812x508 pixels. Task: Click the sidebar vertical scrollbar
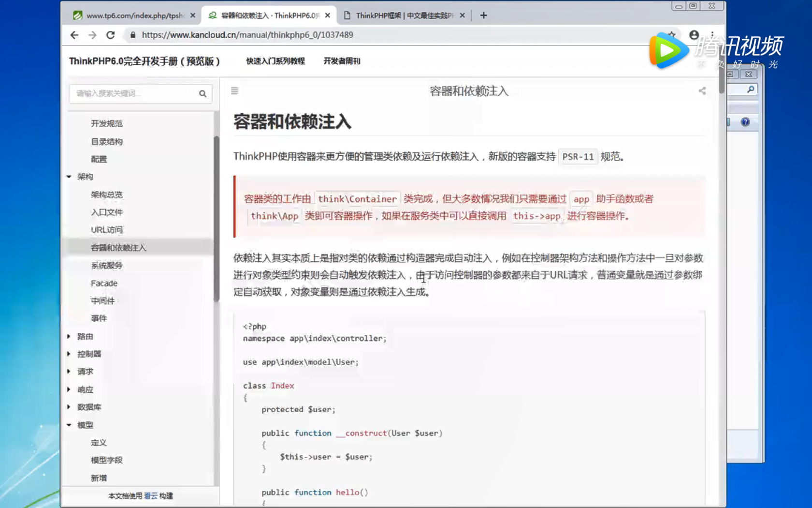216,219
